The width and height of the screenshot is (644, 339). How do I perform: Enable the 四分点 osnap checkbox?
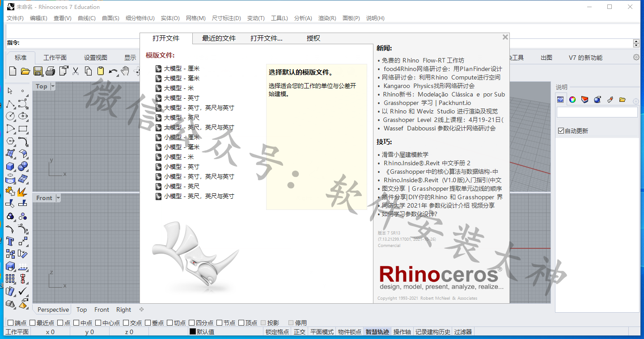click(192, 323)
